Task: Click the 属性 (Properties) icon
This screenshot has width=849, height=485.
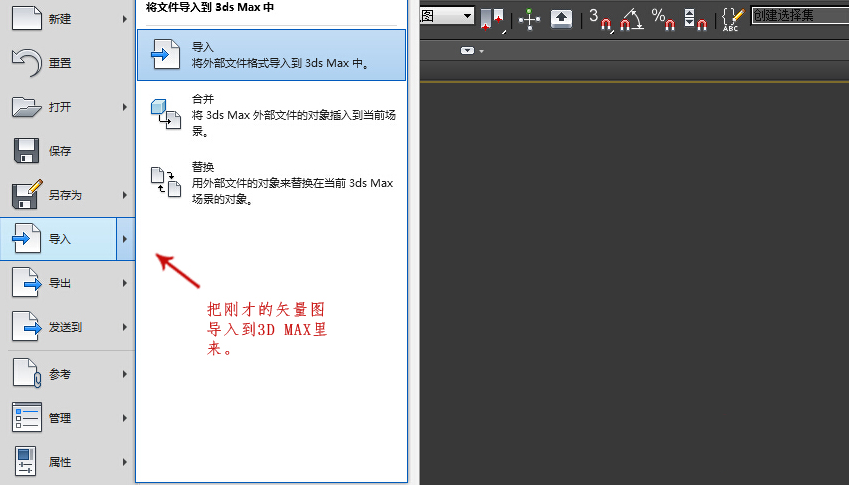Action: click(x=25, y=461)
